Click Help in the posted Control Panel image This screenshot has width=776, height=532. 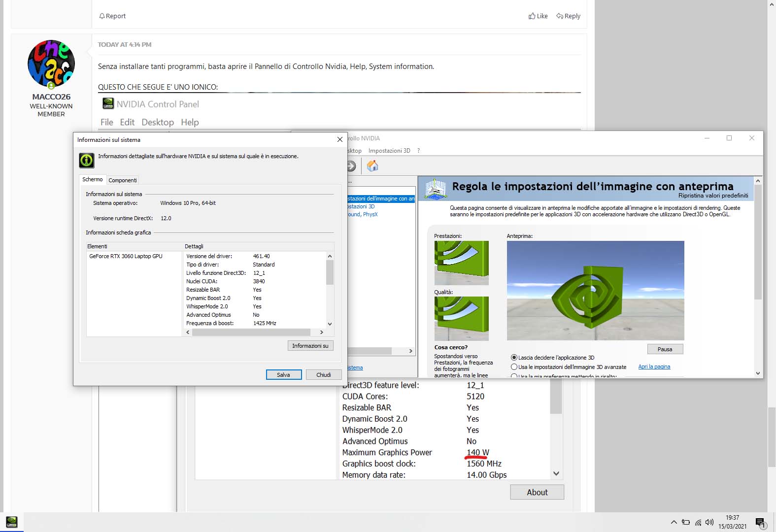pyautogui.click(x=190, y=122)
